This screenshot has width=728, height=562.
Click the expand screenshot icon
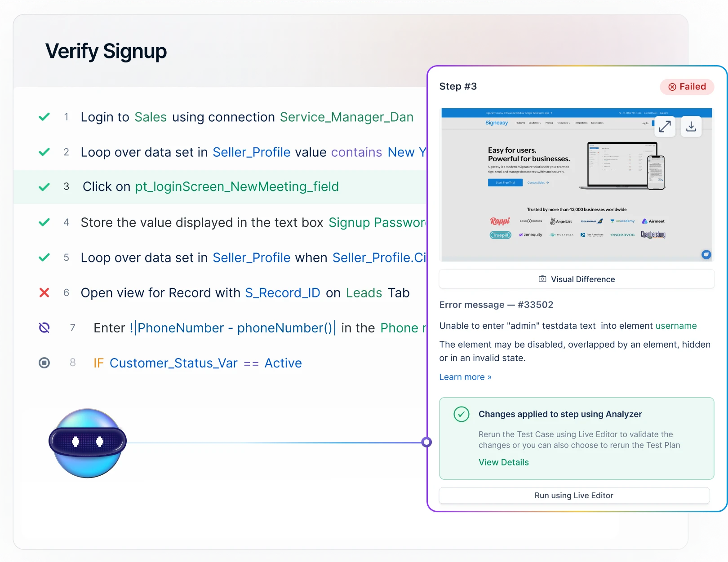click(665, 127)
